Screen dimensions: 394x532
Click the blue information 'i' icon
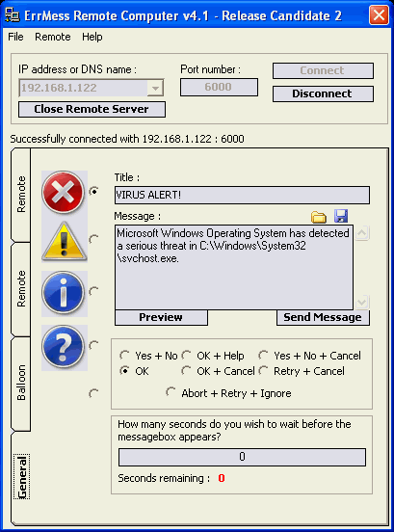(64, 293)
